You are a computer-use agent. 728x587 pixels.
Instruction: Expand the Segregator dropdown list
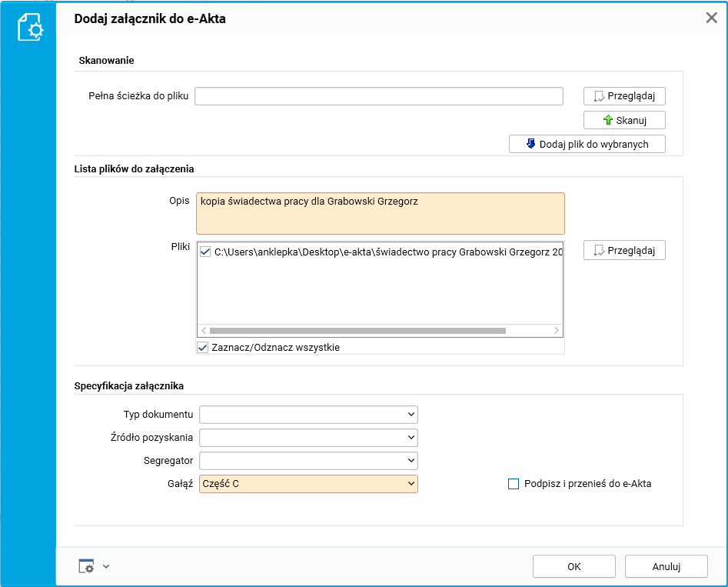point(411,461)
